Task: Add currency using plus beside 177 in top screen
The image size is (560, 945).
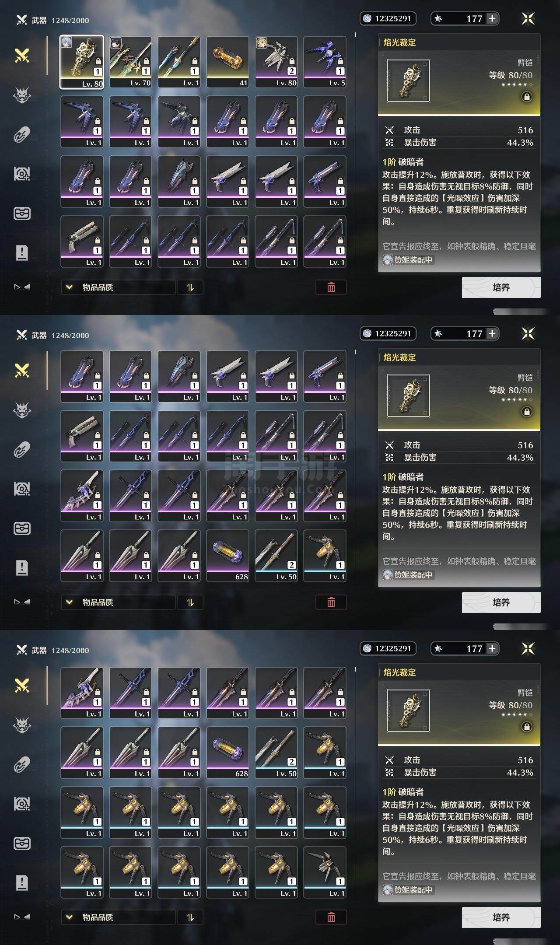Action: click(492, 18)
